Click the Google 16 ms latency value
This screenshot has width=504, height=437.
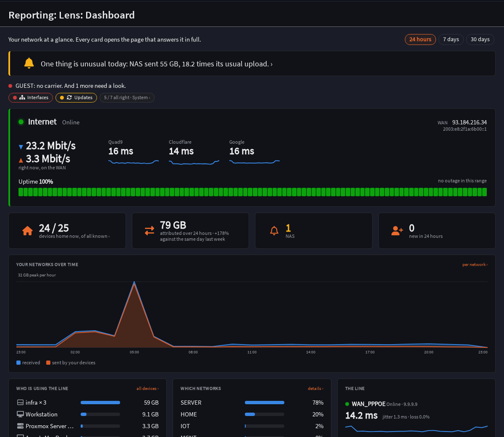coord(241,151)
